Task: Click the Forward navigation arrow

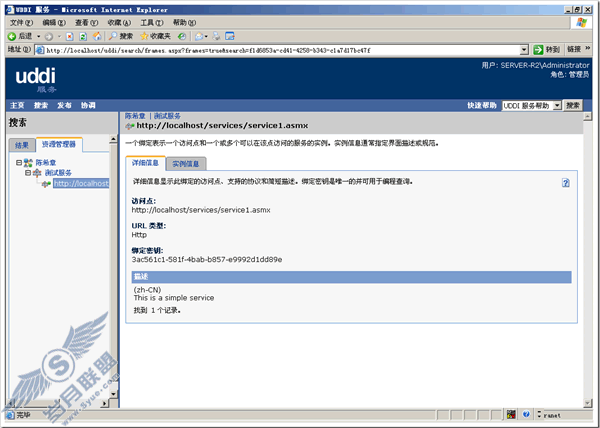Action: [x=49, y=37]
